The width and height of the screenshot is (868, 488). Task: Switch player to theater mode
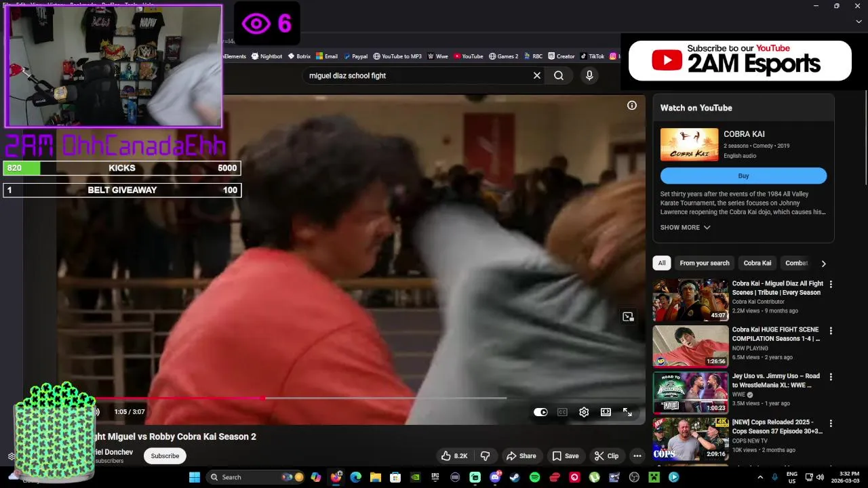tap(606, 412)
